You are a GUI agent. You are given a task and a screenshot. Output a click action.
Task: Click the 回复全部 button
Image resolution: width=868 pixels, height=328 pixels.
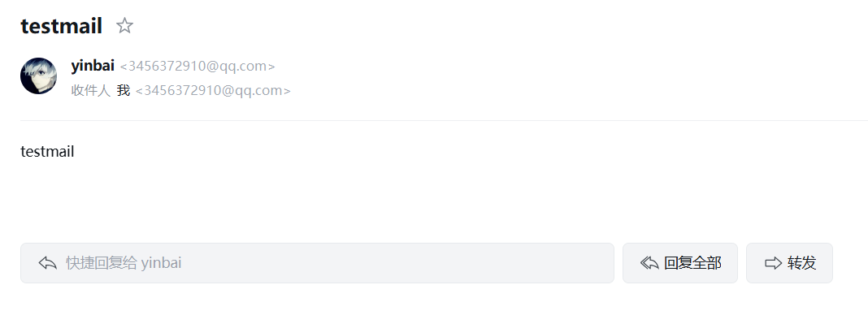tap(679, 263)
